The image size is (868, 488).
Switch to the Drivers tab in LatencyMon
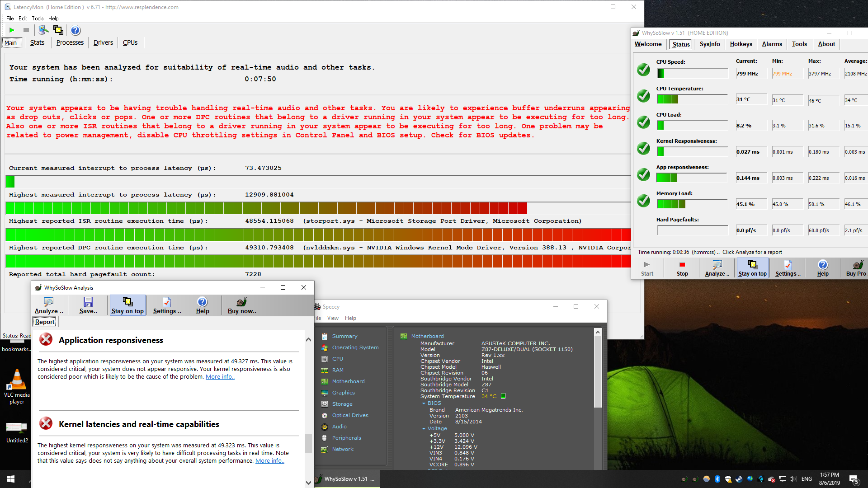pos(103,42)
